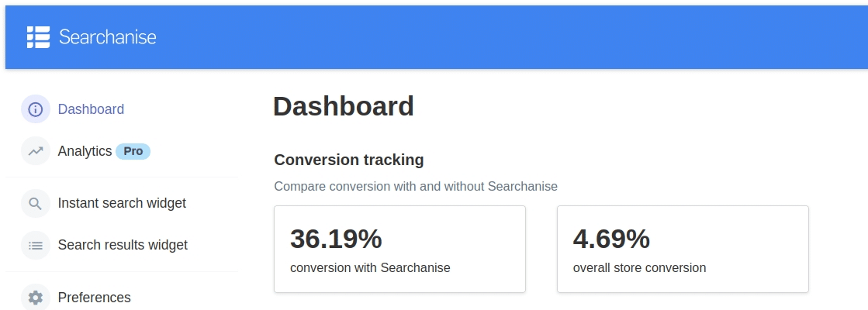The width and height of the screenshot is (868, 310).
Task: Click the Pro badge beside Analytics
Action: 133,151
